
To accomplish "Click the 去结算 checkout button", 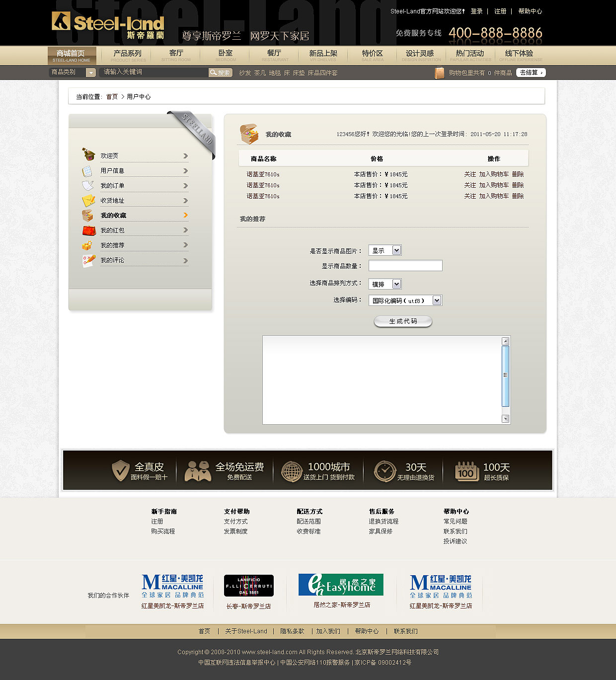I will (x=531, y=73).
